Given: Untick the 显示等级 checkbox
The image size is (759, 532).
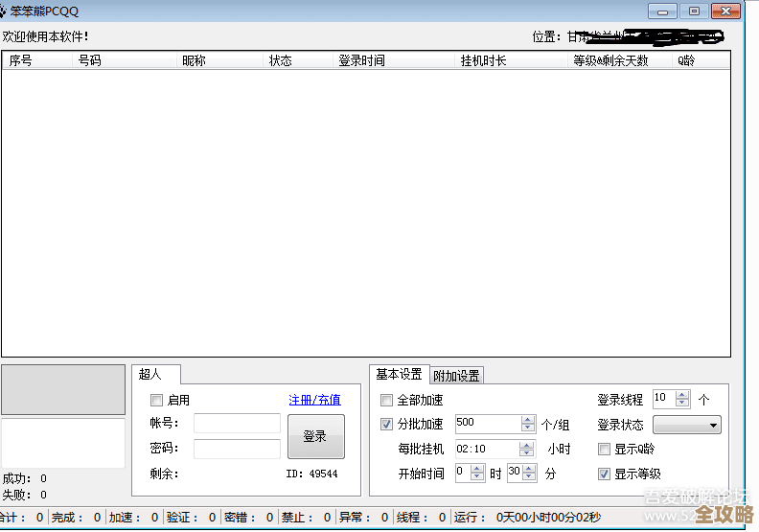Looking at the screenshot, I should point(604,474).
